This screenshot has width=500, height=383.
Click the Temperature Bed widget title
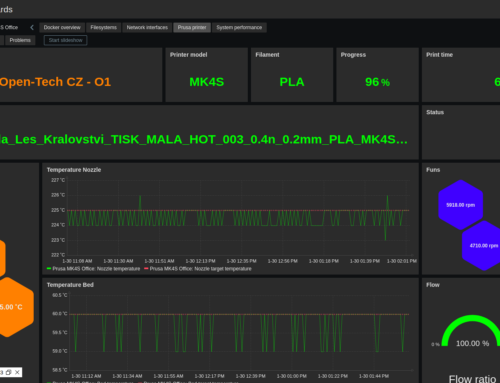pyautogui.click(x=70, y=285)
